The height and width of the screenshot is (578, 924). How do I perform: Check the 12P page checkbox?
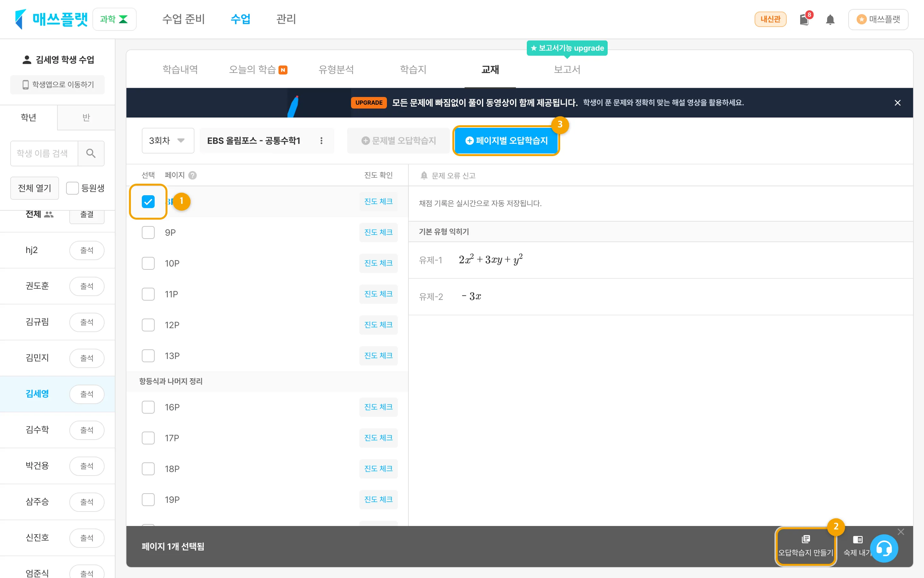click(148, 325)
